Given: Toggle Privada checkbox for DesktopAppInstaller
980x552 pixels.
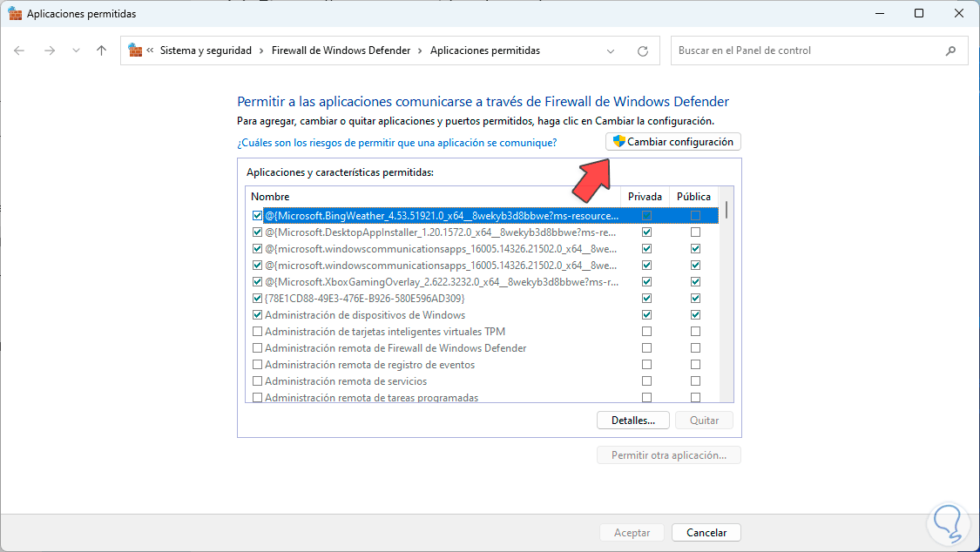Looking at the screenshot, I should tap(647, 232).
